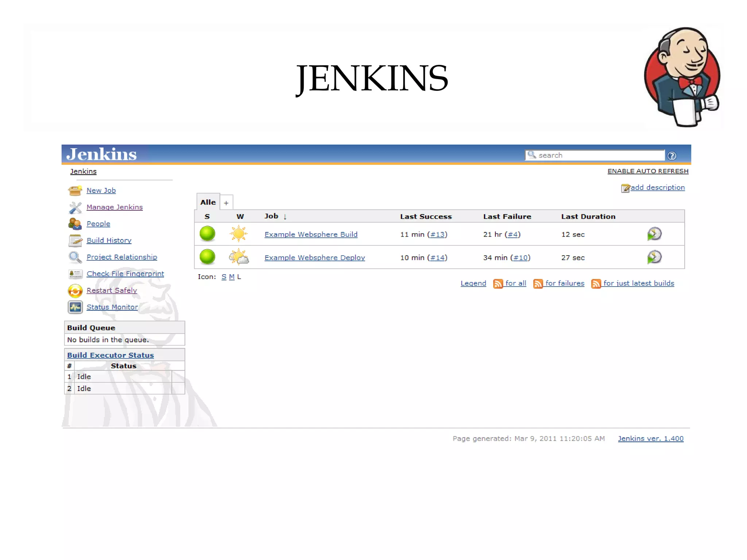
Task: Focus the search input field
Action: click(595, 155)
